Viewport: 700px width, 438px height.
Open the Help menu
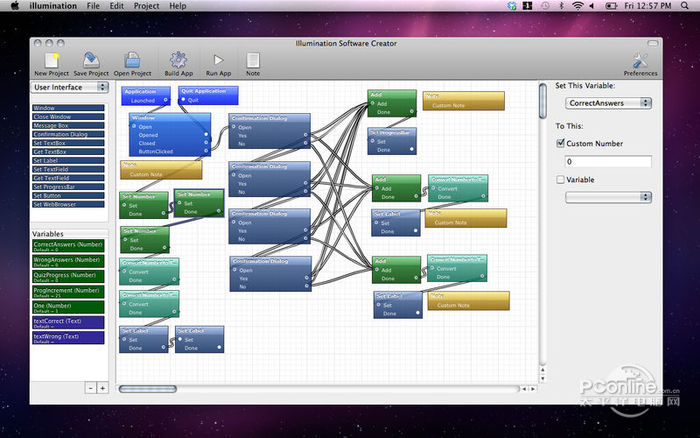[x=178, y=6]
